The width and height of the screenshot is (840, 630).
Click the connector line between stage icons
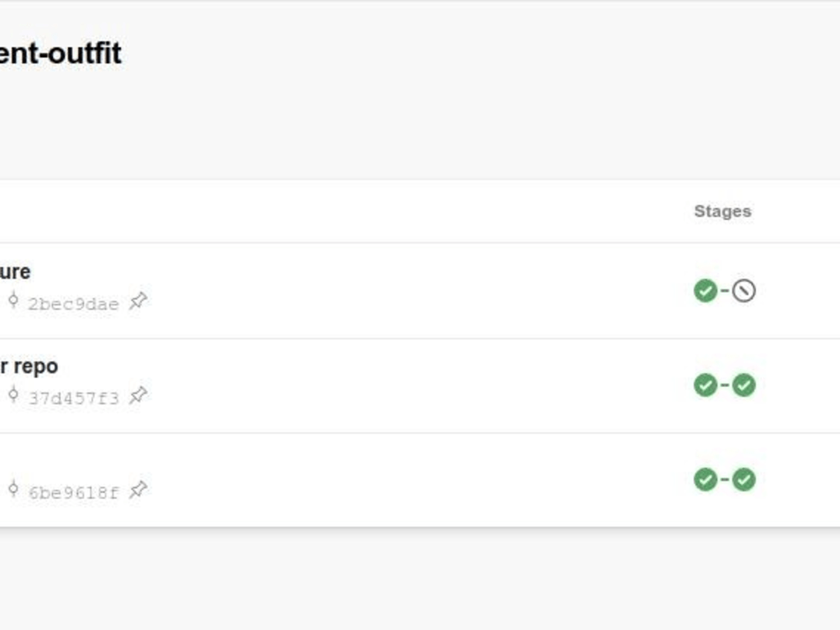pyautogui.click(x=726, y=290)
